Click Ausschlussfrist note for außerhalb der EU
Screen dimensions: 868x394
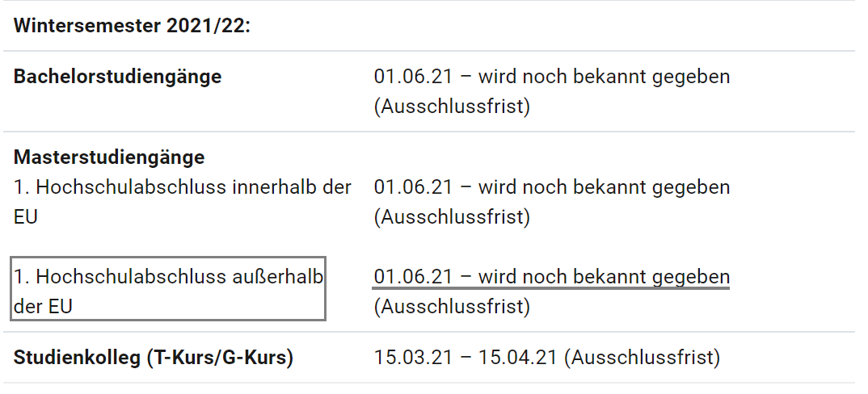(452, 306)
